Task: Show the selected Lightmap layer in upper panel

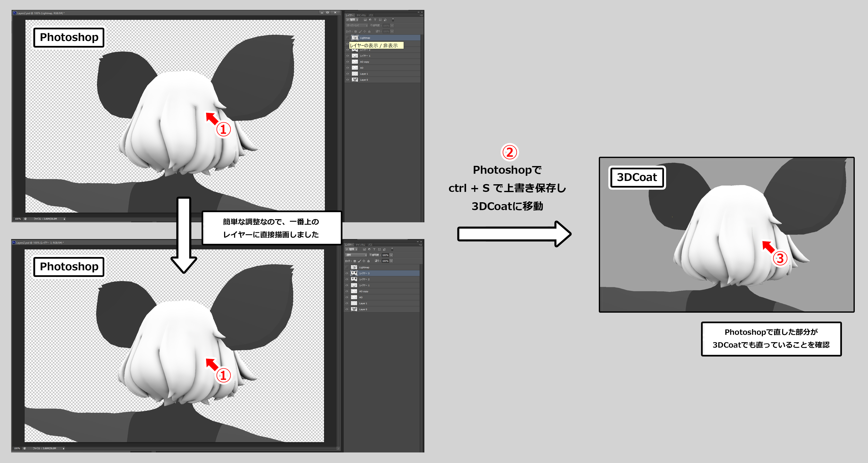Action: (x=347, y=38)
